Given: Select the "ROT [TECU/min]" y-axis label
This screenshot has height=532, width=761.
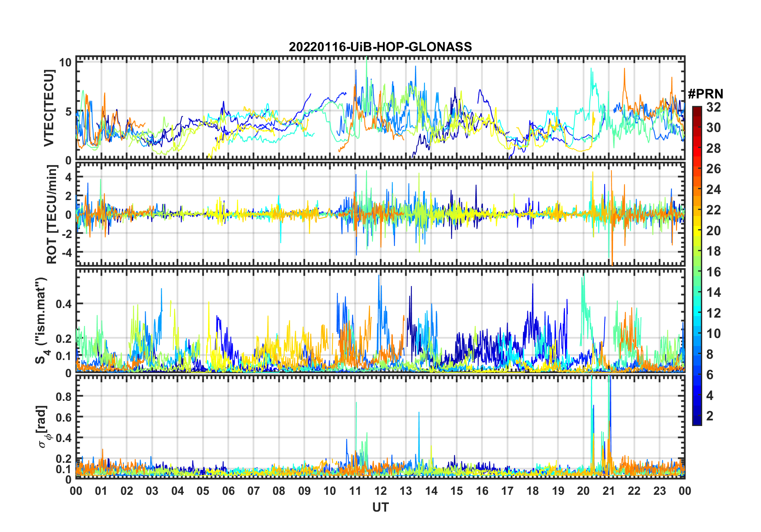Looking at the screenshot, I should point(52,214).
